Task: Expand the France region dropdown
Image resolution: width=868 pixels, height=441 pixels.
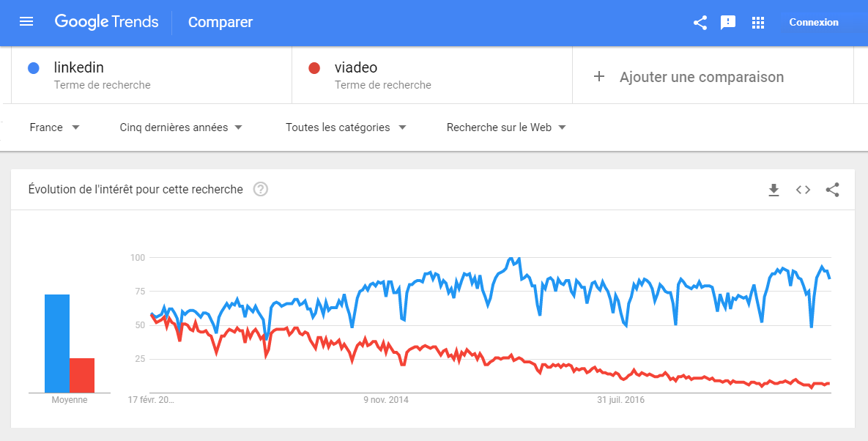Action: point(54,127)
